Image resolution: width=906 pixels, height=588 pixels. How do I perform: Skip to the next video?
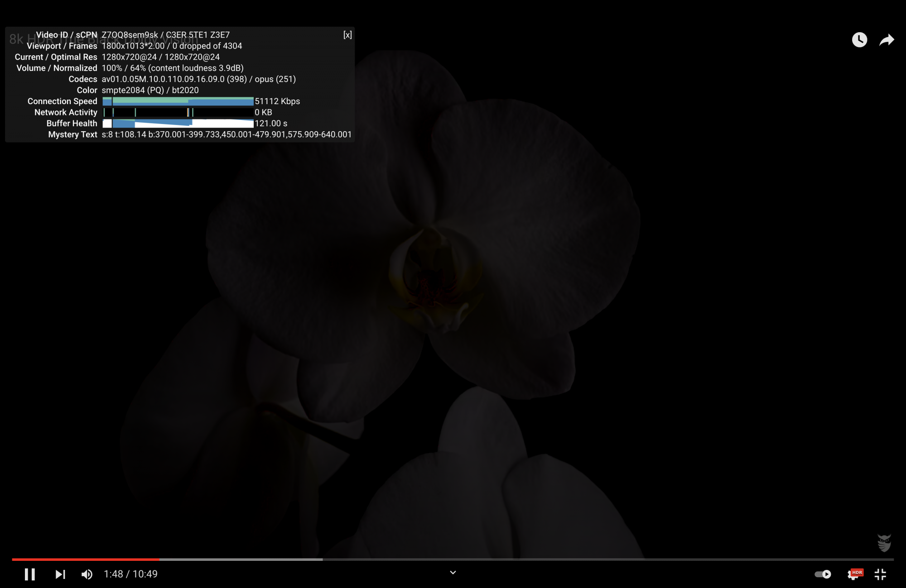point(60,574)
